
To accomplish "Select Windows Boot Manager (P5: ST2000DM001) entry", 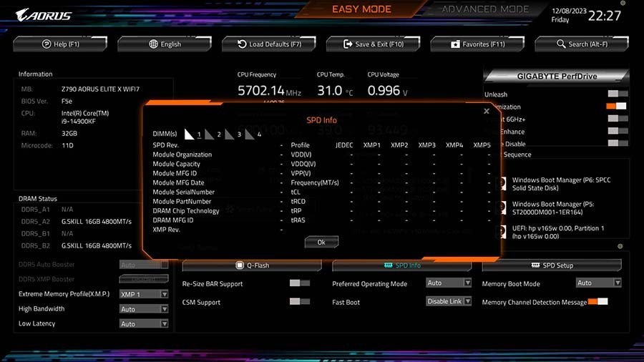I will [x=553, y=208].
